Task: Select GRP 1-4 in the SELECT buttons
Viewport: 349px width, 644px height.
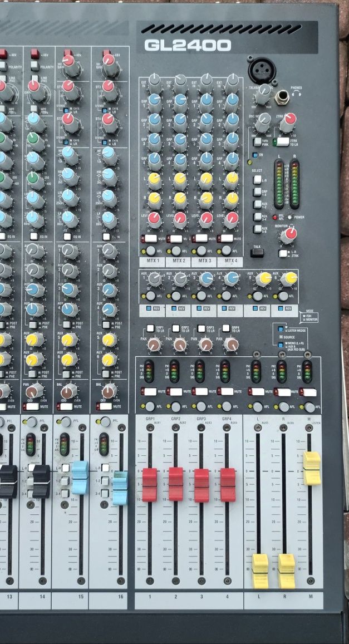Action: tap(257, 192)
